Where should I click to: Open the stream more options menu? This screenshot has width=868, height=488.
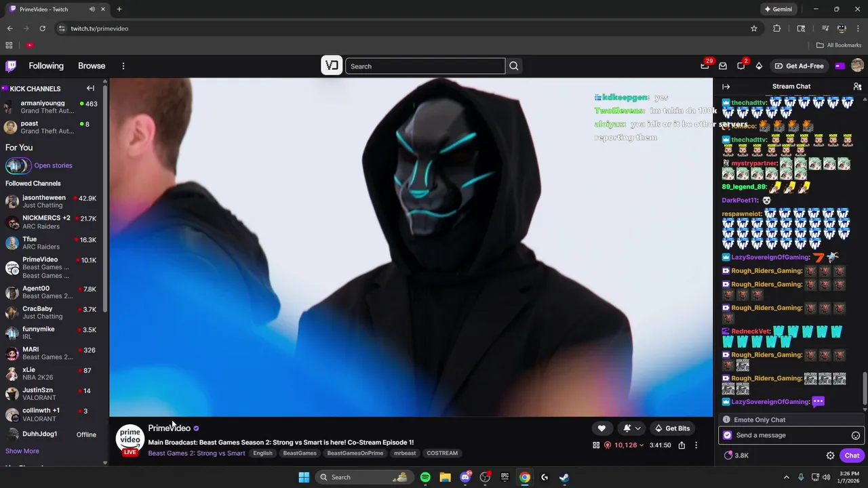[696, 445]
